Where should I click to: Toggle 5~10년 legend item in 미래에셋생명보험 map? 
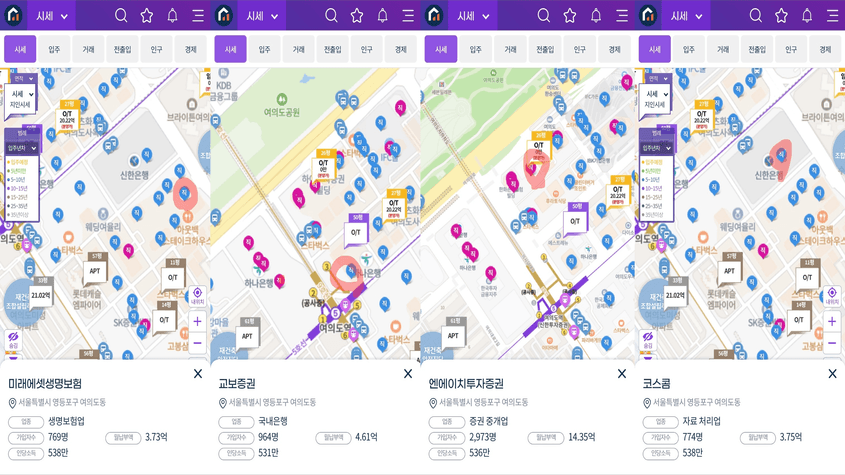point(17,180)
